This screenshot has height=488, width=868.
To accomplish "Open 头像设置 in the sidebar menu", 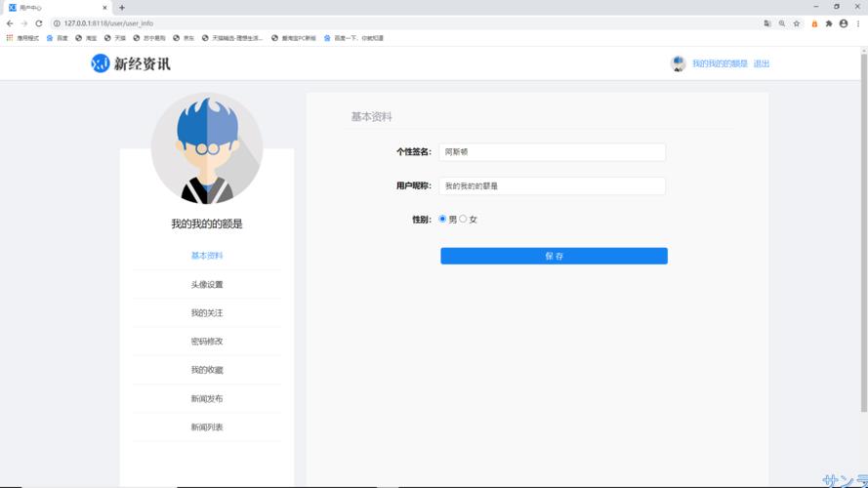I will (206, 284).
